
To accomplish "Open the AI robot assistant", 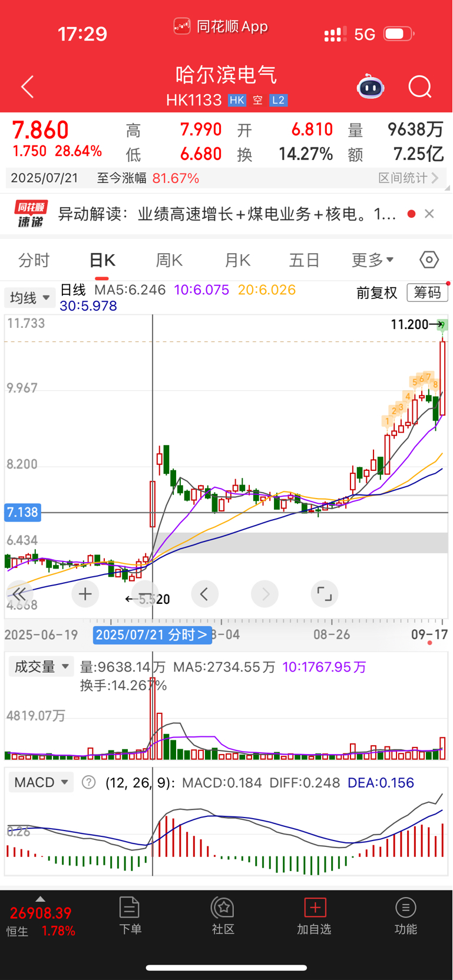I will 371,87.
